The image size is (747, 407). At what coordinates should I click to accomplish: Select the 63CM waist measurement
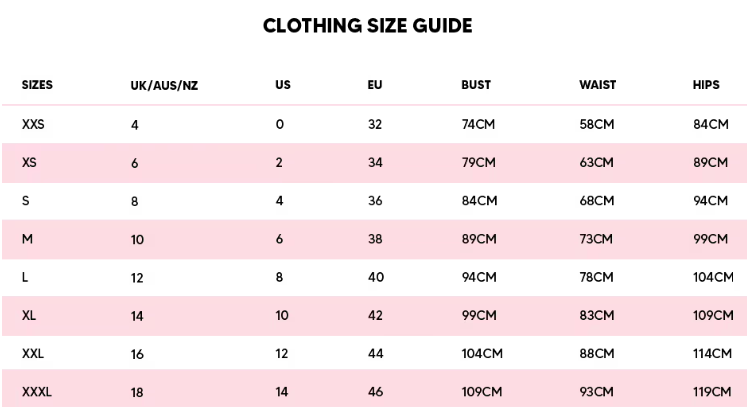point(596,162)
